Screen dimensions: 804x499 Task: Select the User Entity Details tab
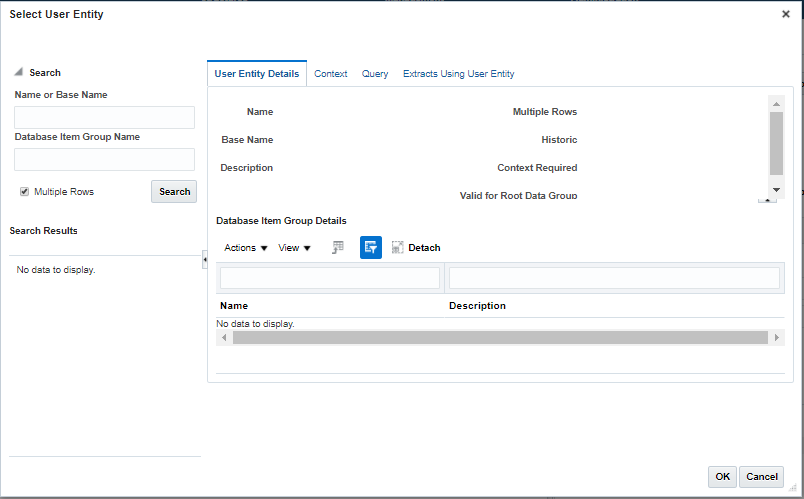tap(256, 74)
